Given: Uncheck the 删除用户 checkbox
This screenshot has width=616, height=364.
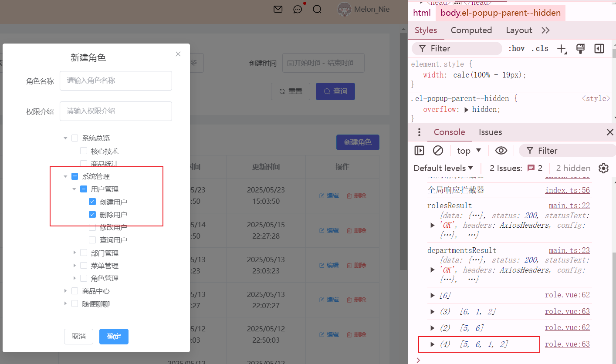Looking at the screenshot, I should [x=92, y=214].
